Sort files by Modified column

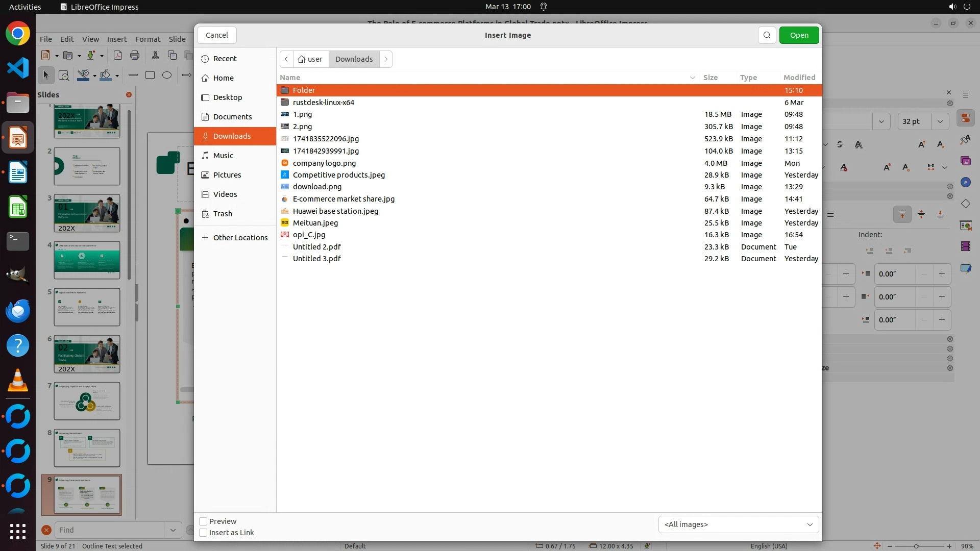[799, 78]
